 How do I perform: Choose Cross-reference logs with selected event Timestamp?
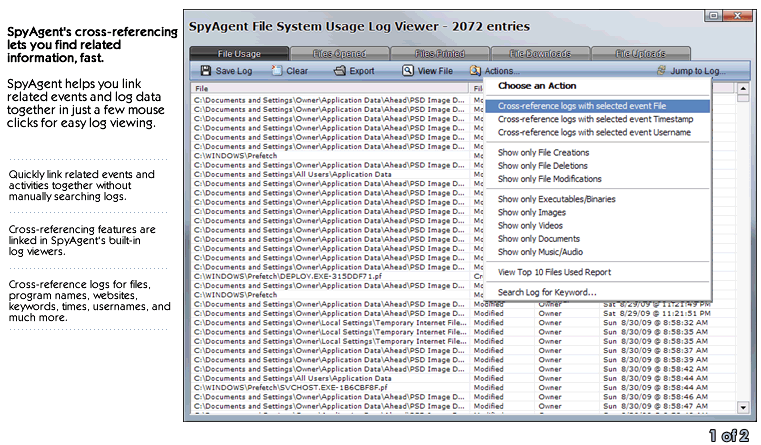[597, 119]
